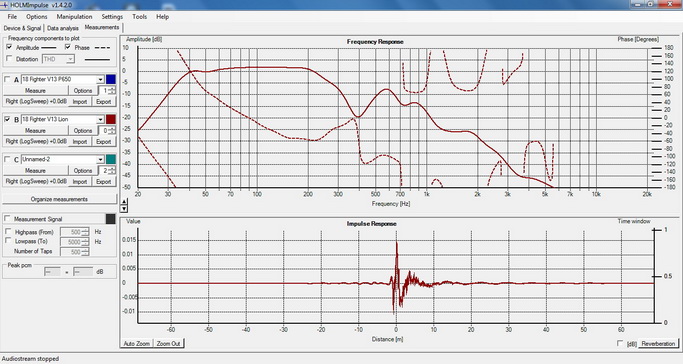Click Import button for slot B
683x364 pixels.
pos(80,142)
